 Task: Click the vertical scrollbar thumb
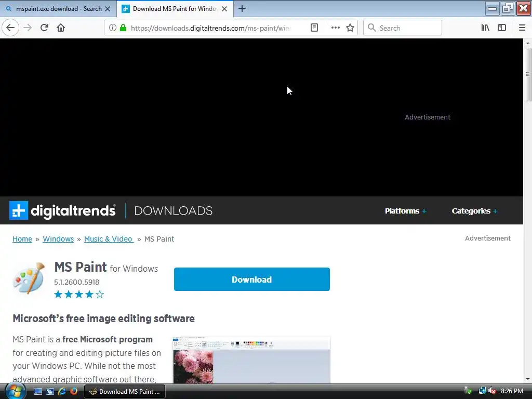(528, 74)
